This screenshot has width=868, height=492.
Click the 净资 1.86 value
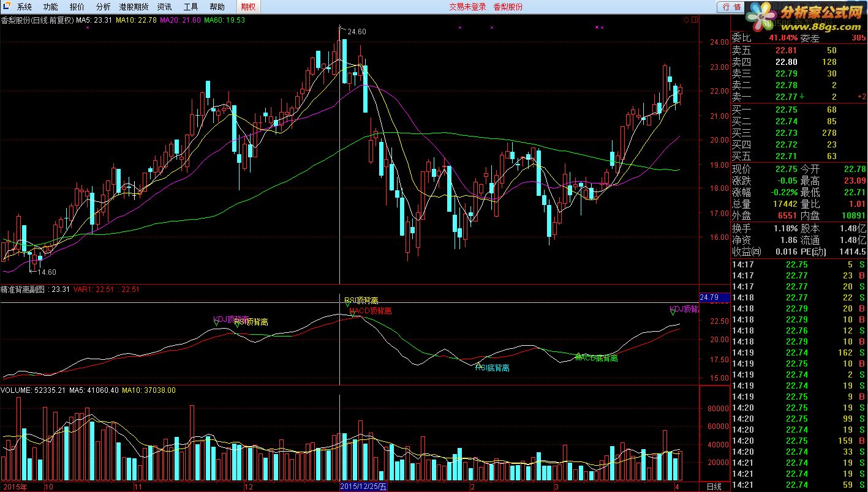click(x=789, y=239)
